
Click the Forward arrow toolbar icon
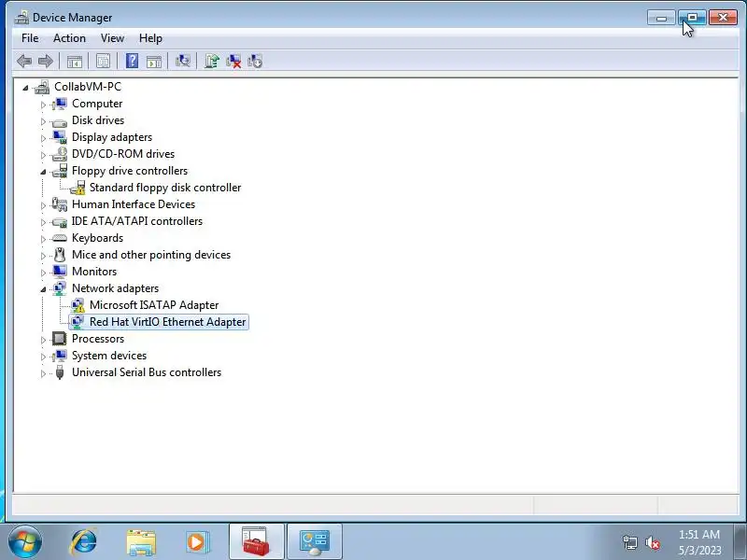click(45, 61)
